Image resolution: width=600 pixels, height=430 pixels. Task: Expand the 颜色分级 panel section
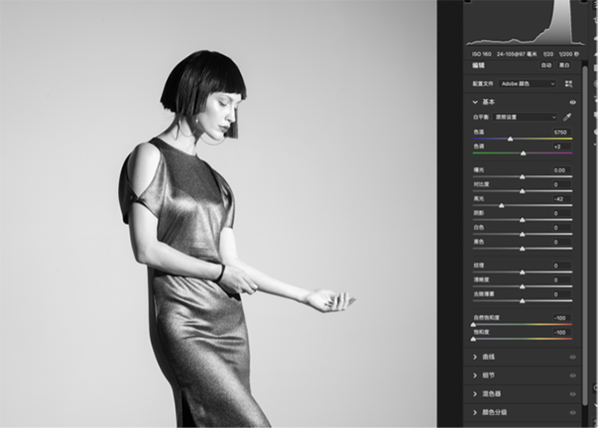tap(475, 412)
